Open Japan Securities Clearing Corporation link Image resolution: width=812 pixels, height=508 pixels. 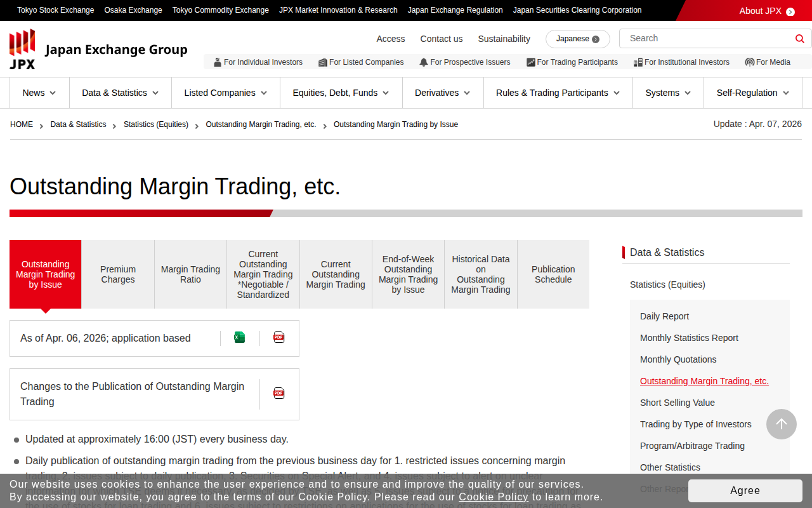click(x=577, y=10)
